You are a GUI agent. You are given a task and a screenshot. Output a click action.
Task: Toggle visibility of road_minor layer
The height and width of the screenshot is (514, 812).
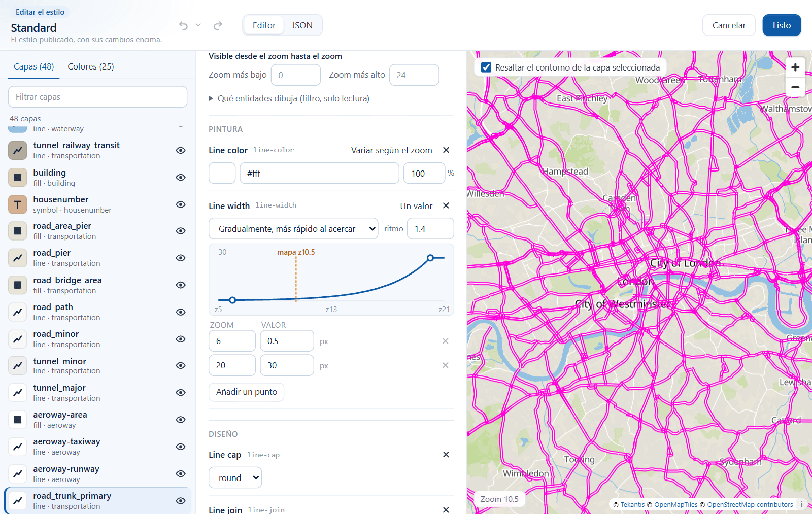pos(181,339)
